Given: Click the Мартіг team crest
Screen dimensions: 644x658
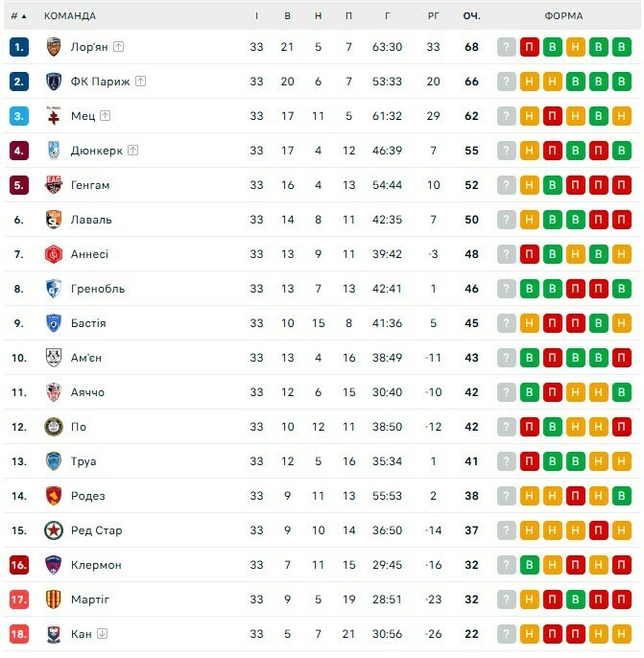Looking at the screenshot, I should click(x=54, y=599).
